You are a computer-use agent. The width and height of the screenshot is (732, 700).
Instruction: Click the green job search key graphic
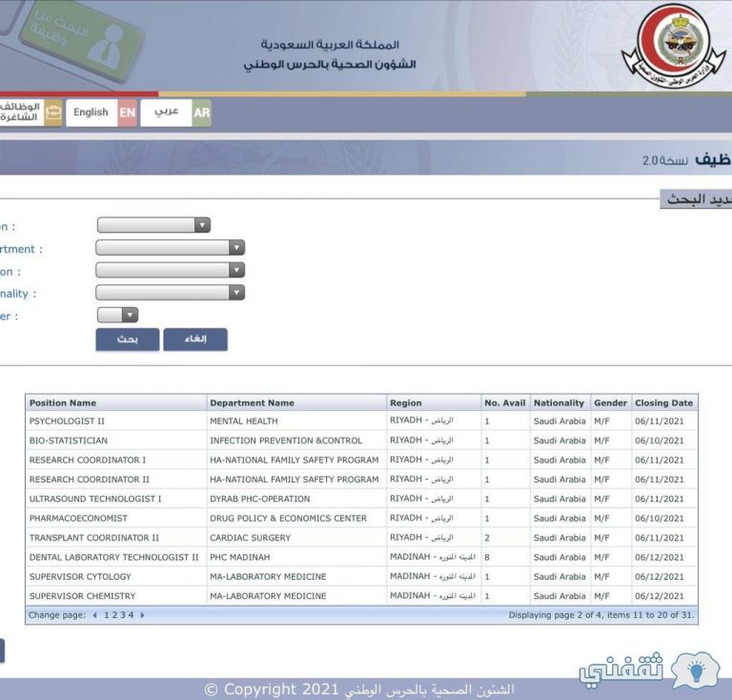(x=82, y=42)
